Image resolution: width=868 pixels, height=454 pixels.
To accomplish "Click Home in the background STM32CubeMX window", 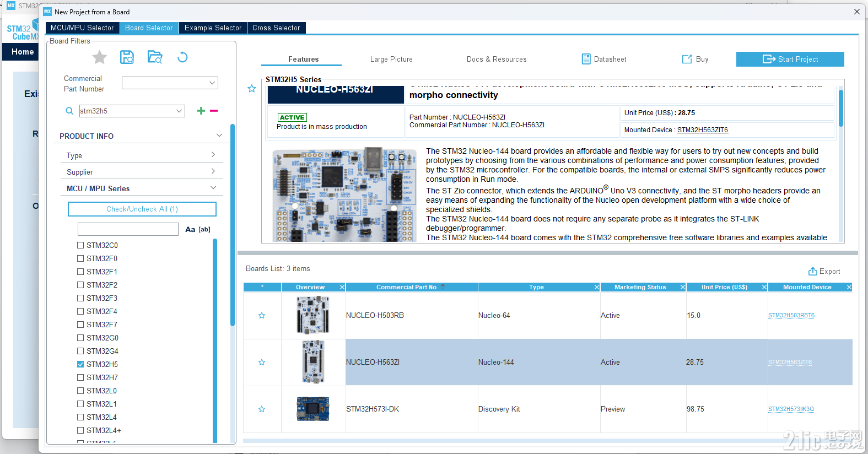I will pyautogui.click(x=23, y=52).
